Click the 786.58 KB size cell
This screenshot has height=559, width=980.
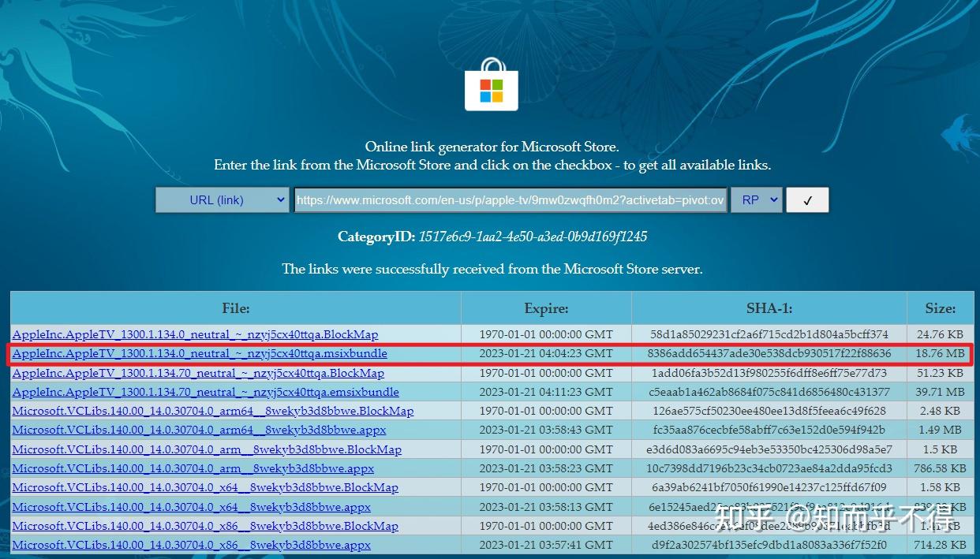tap(941, 468)
